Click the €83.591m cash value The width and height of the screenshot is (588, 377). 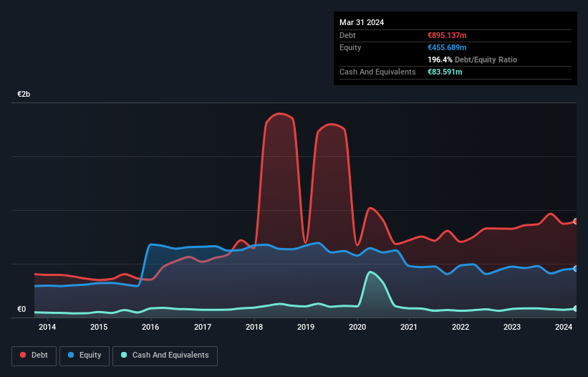tap(445, 72)
